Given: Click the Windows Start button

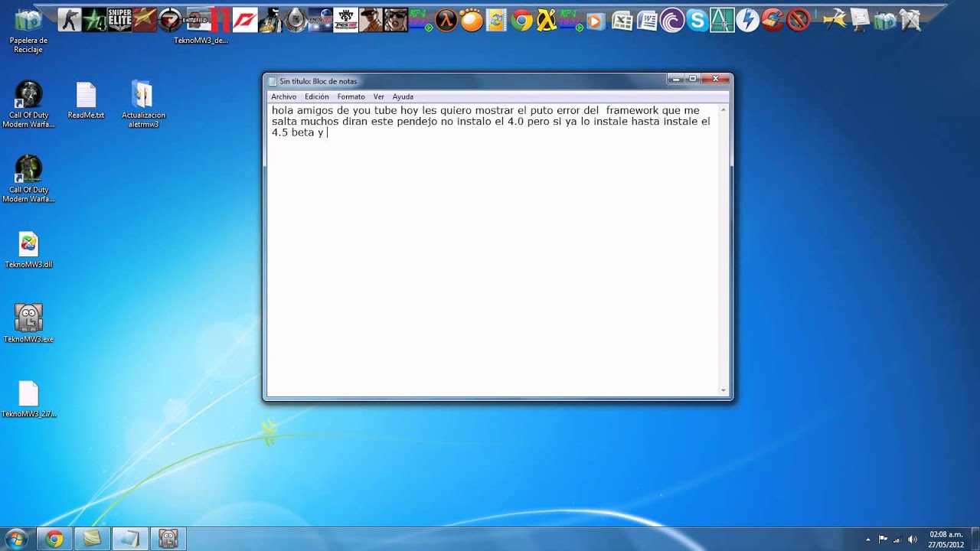Looking at the screenshot, I should [x=16, y=539].
